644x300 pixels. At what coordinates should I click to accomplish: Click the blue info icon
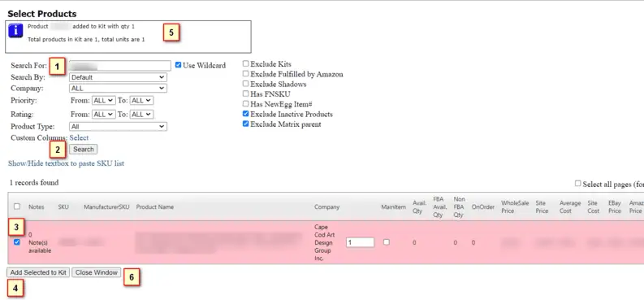15,30
